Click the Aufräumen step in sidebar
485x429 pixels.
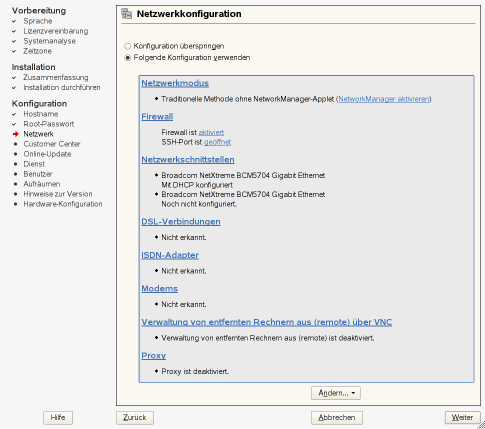tap(42, 184)
